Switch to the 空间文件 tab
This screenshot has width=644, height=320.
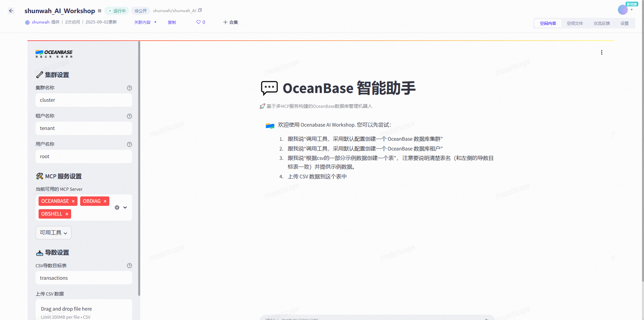coord(575,23)
